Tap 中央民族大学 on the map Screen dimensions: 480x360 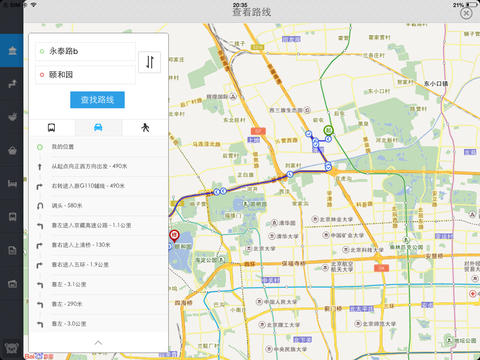[x=286, y=349]
